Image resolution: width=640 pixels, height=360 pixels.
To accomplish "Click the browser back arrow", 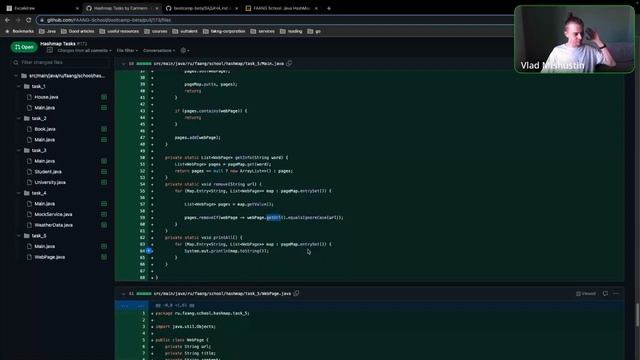I will [x=7, y=20].
